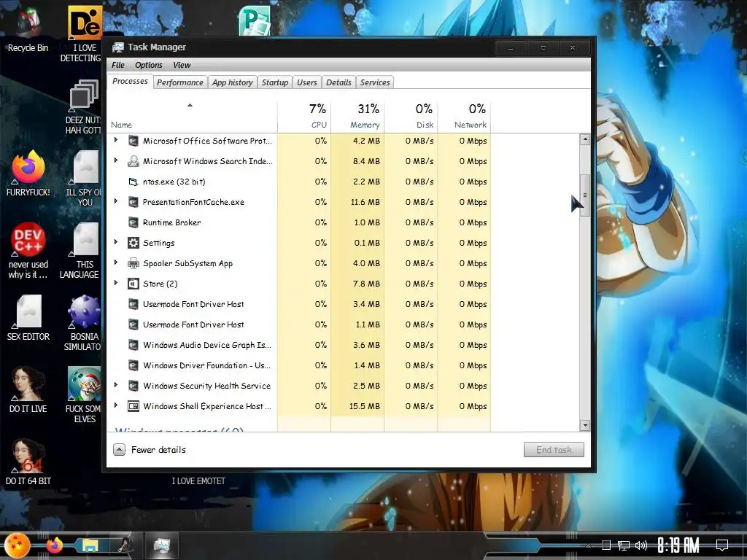Viewport: 747px width, 560px height.
Task: Switch to the App history tab
Action: tap(233, 82)
